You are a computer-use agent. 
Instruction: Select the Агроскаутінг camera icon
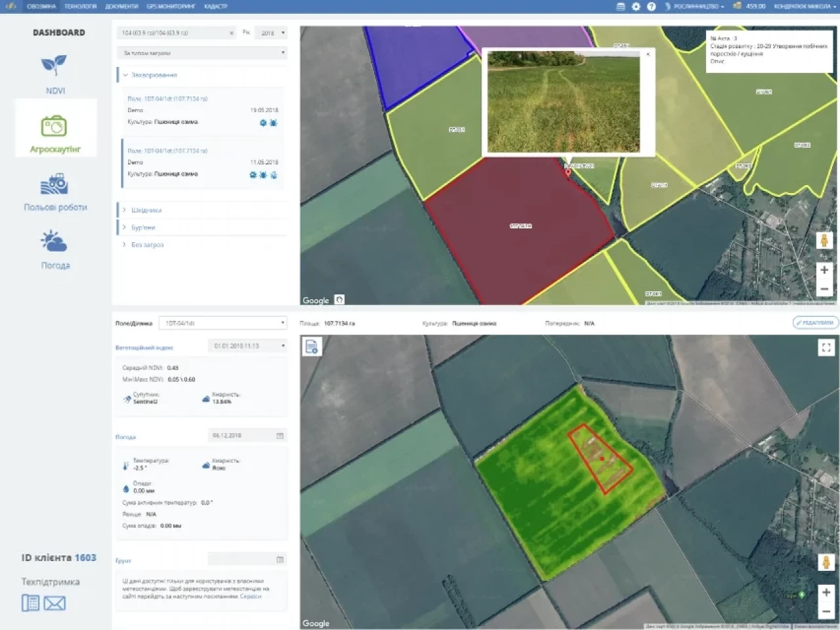(x=54, y=126)
